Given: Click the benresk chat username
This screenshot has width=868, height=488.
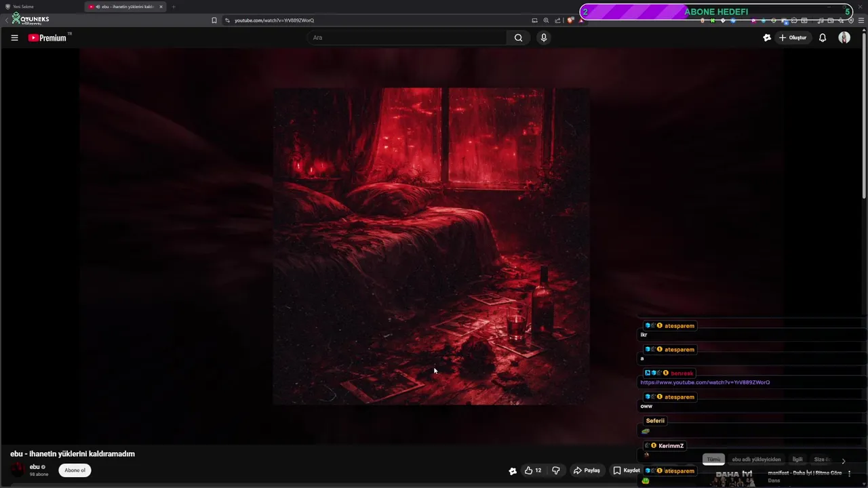Looking at the screenshot, I should (x=682, y=373).
